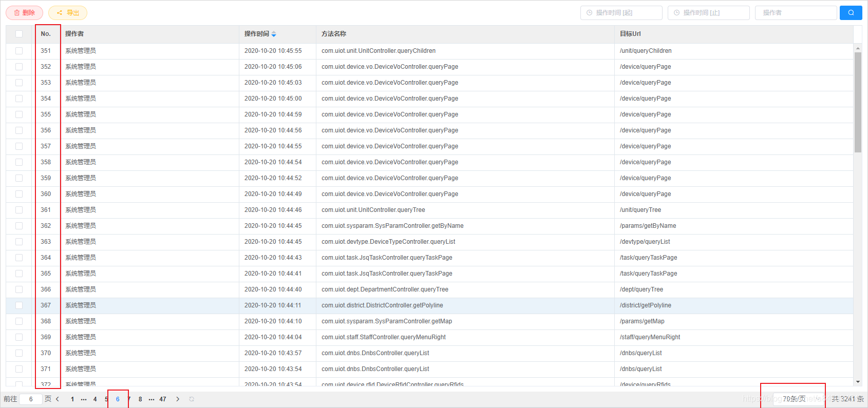Check the checkbox for row 360
868x408 pixels.
(19, 194)
